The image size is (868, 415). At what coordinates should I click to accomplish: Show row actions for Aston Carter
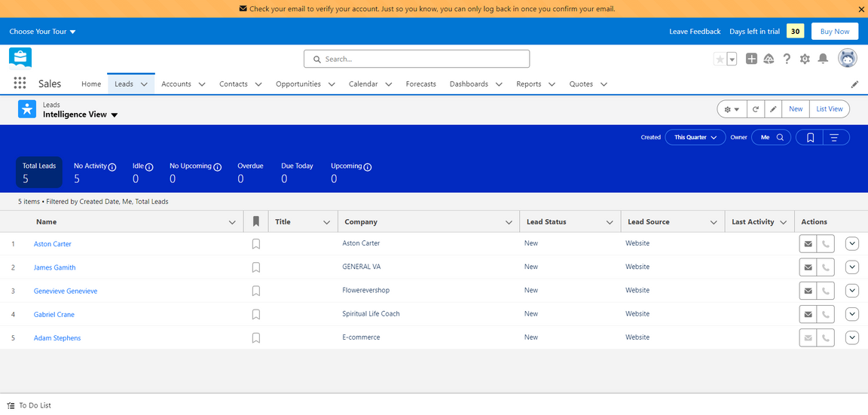852,244
